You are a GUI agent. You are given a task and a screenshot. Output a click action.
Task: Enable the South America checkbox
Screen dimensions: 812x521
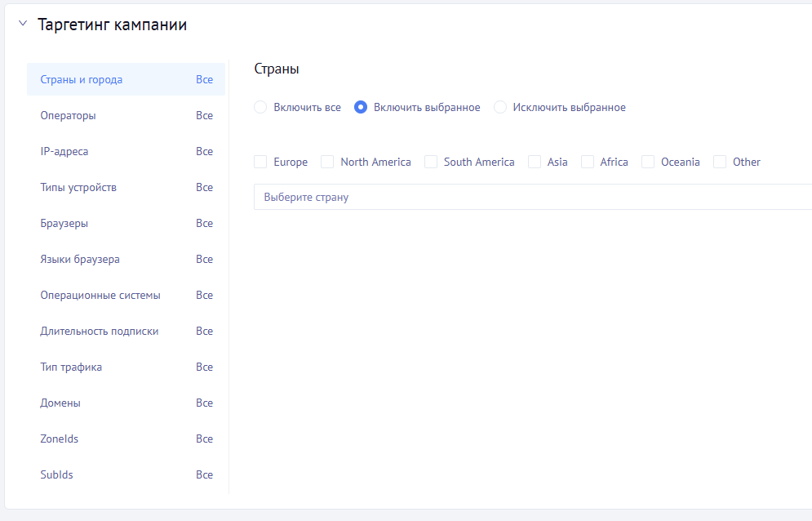431,162
